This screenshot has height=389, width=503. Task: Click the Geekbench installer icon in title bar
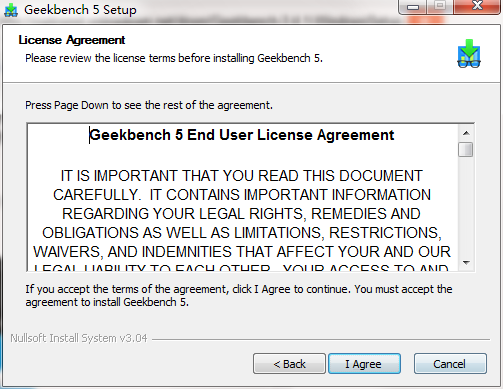coord(11,10)
